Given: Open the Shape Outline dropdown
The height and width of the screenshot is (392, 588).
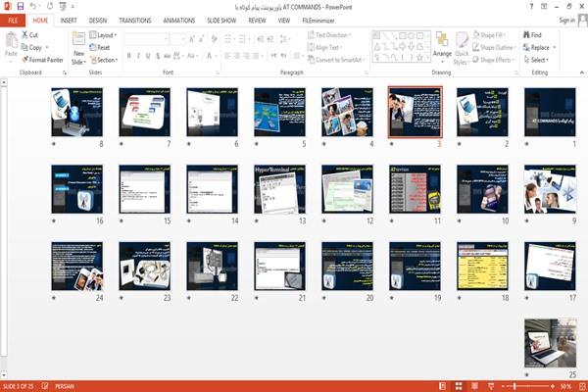Looking at the screenshot, I should pyautogui.click(x=494, y=47).
